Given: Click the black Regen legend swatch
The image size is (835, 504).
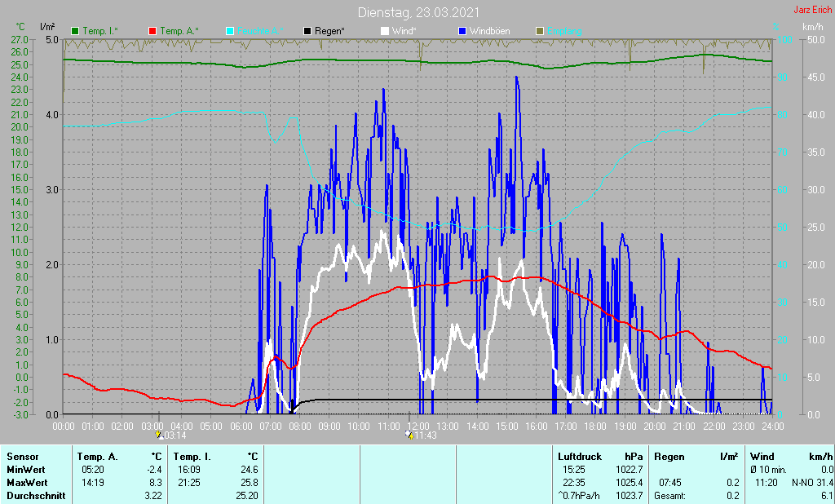Looking at the screenshot, I should click(307, 32).
